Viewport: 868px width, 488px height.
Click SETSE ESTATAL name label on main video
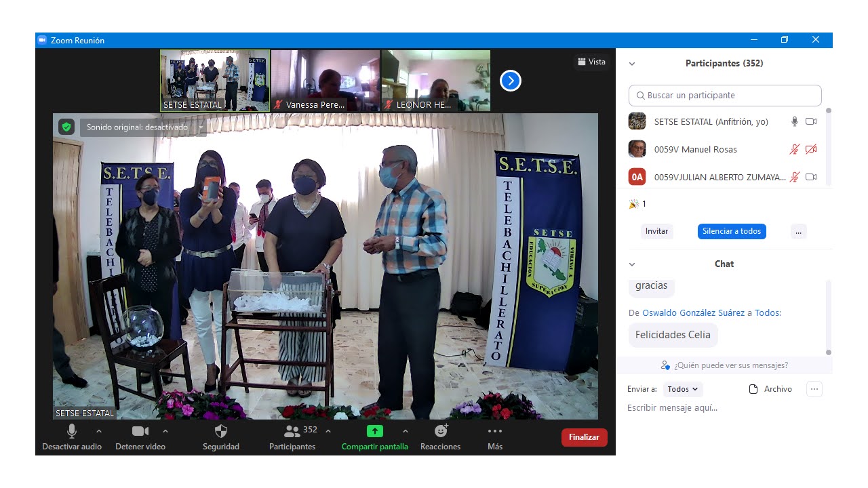point(85,413)
